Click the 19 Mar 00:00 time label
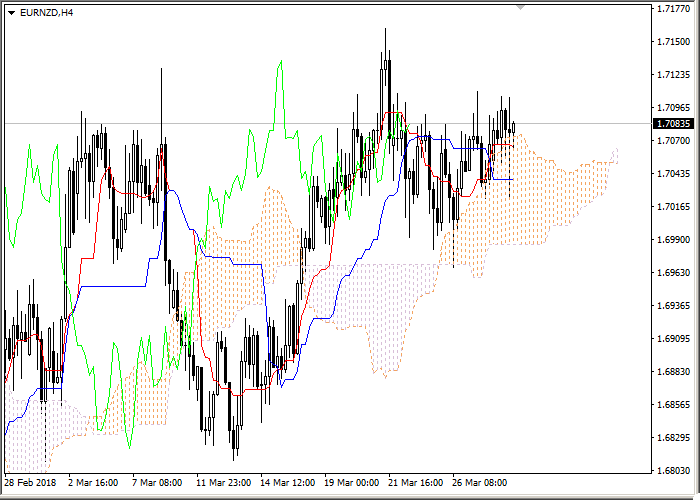This screenshot has height=500, width=700. [352, 483]
